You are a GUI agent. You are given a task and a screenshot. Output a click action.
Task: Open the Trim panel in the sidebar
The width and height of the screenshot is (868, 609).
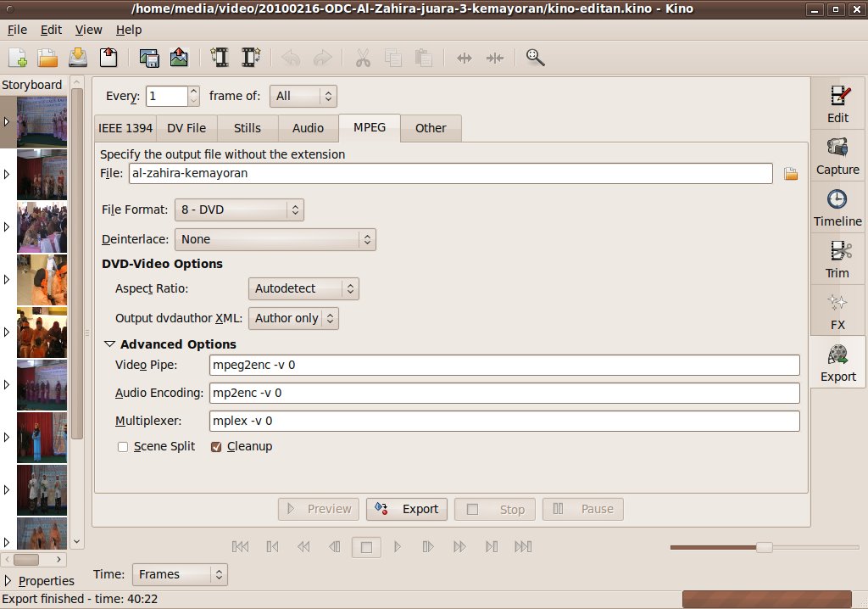[837, 260]
